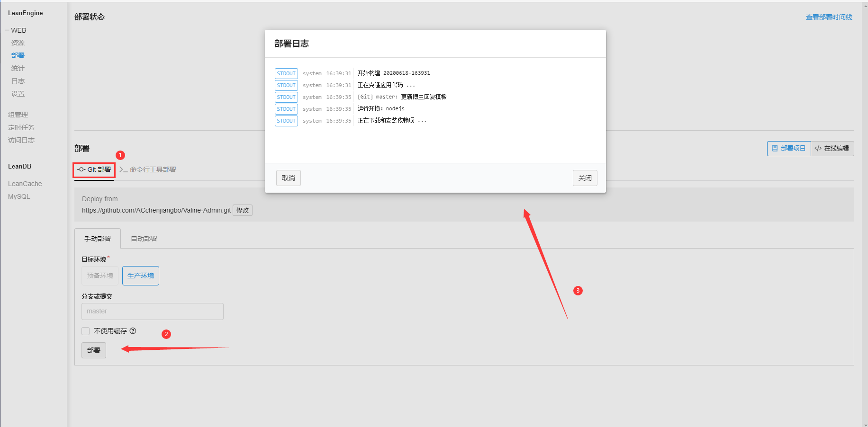Viewport: 868px width, 427px height.
Task: Click the 部署项目 list icon
Action: (x=775, y=148)
